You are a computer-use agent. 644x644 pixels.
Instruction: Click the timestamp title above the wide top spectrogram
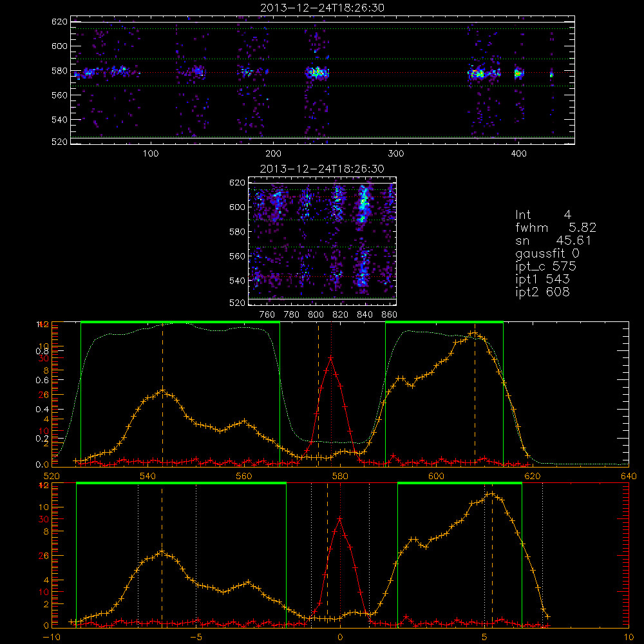[322, 8]
